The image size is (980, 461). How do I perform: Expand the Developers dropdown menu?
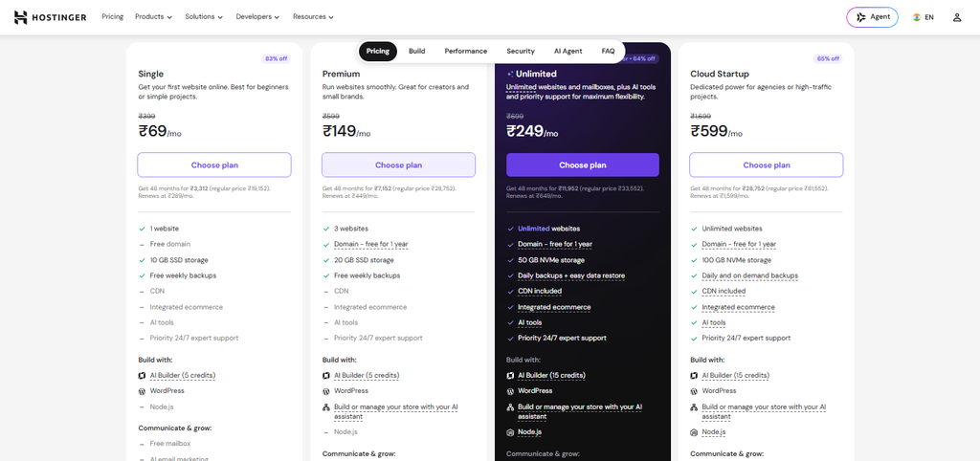[257, 17]
